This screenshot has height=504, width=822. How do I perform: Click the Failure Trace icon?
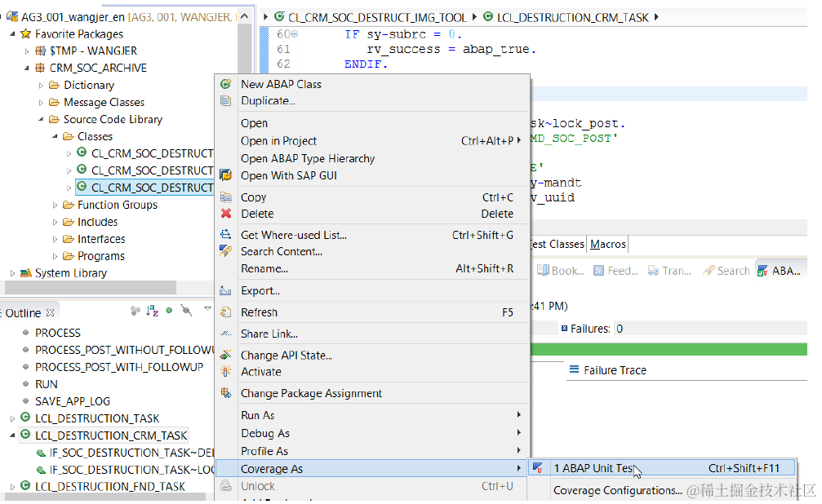tap(574, 370)
